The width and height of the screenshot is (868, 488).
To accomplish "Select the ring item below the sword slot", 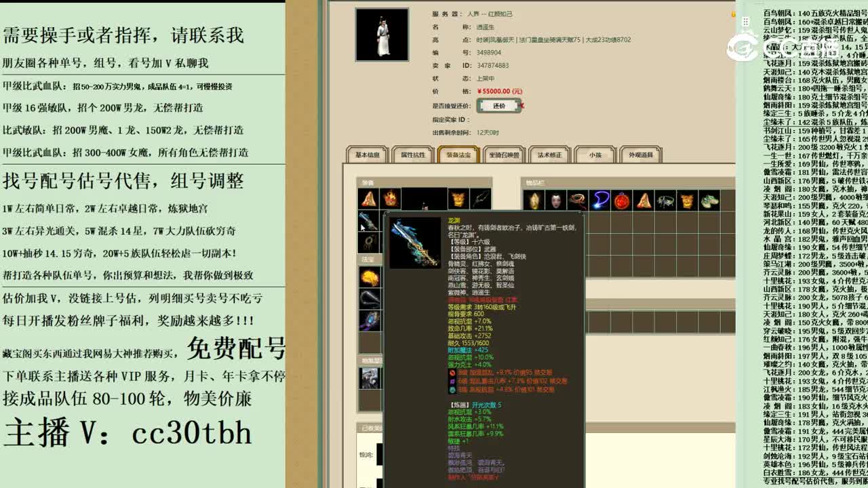I will 368,243.
